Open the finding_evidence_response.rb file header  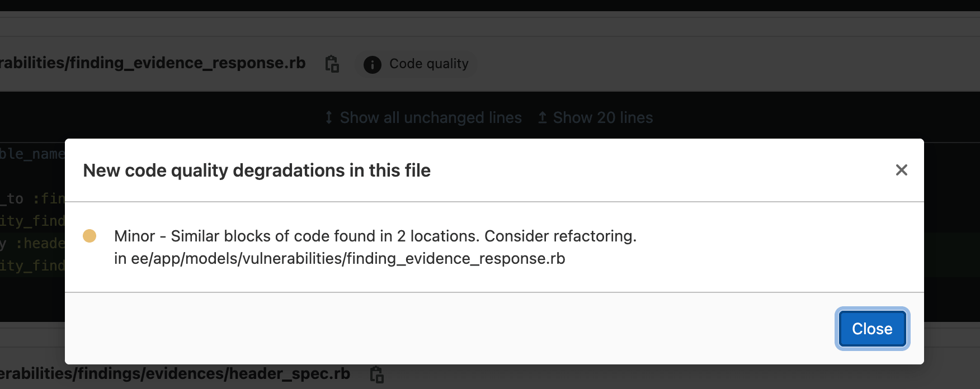pos(154,63)
